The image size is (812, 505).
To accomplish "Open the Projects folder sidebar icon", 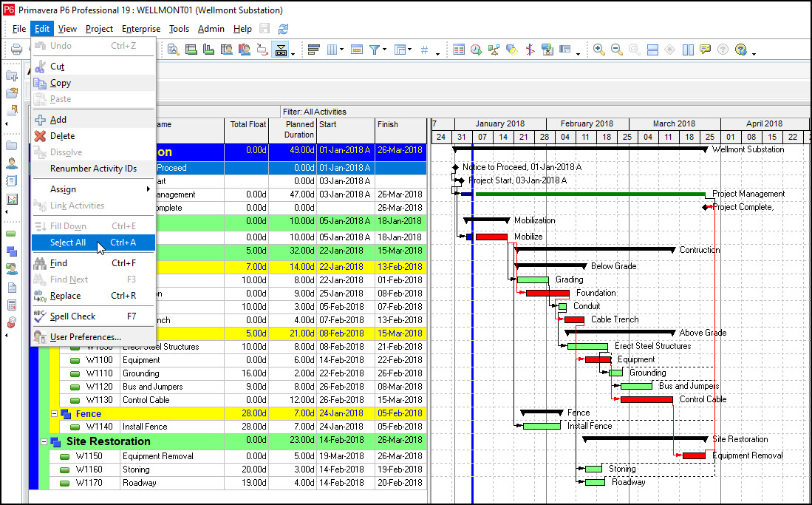I will 11,146.
